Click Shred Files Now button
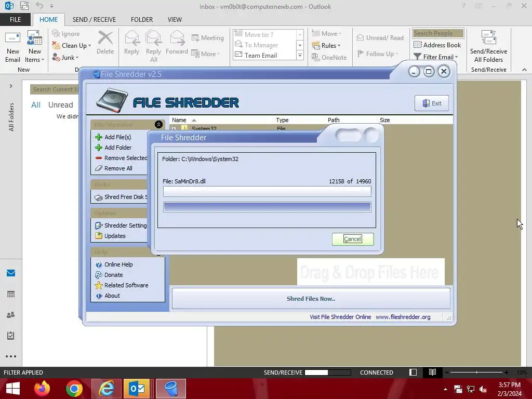The height and width of the screenshot is (399, 532). pos(311,299)
